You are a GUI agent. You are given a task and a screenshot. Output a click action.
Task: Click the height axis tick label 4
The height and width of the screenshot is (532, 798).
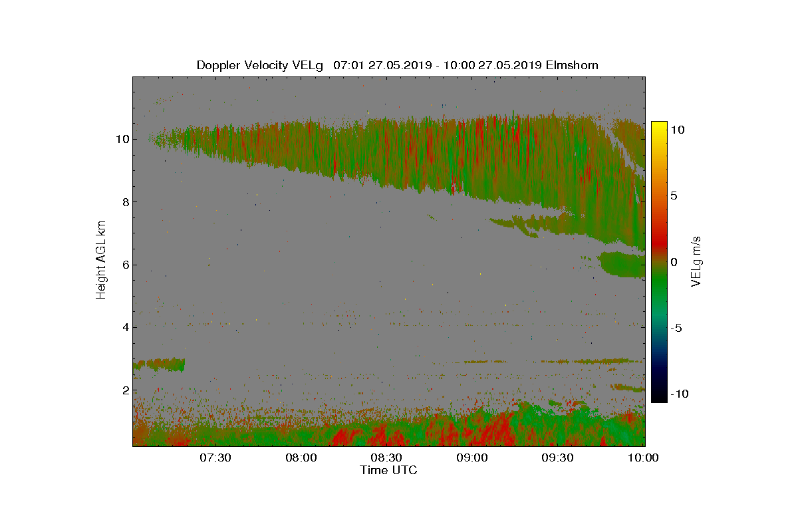click(x=124, y=327)
